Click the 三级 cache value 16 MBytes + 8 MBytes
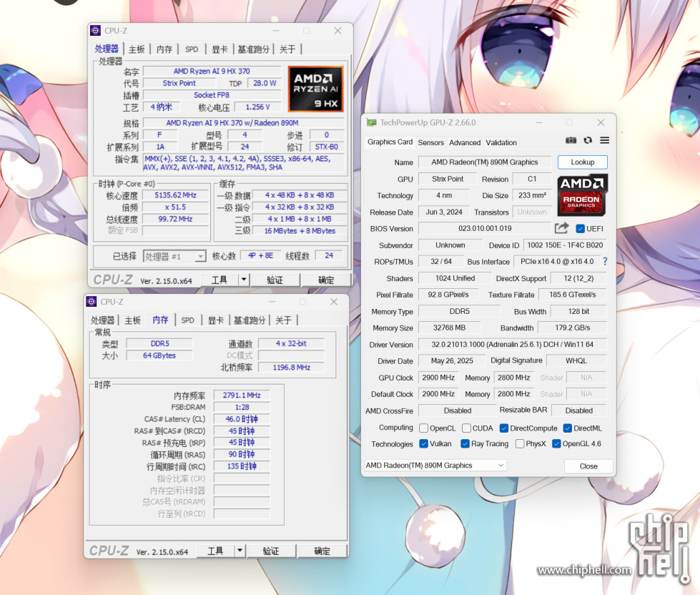 click(300, 231)
